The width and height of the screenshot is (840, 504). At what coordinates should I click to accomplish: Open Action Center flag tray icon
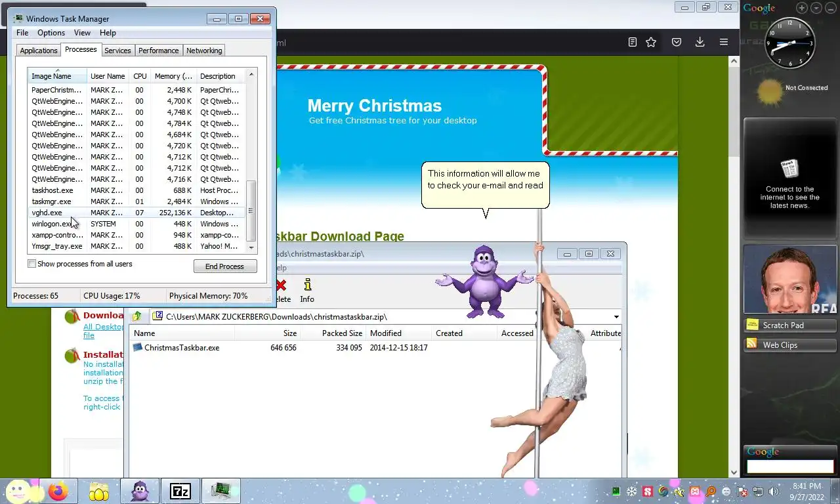(x=742, y=491)
